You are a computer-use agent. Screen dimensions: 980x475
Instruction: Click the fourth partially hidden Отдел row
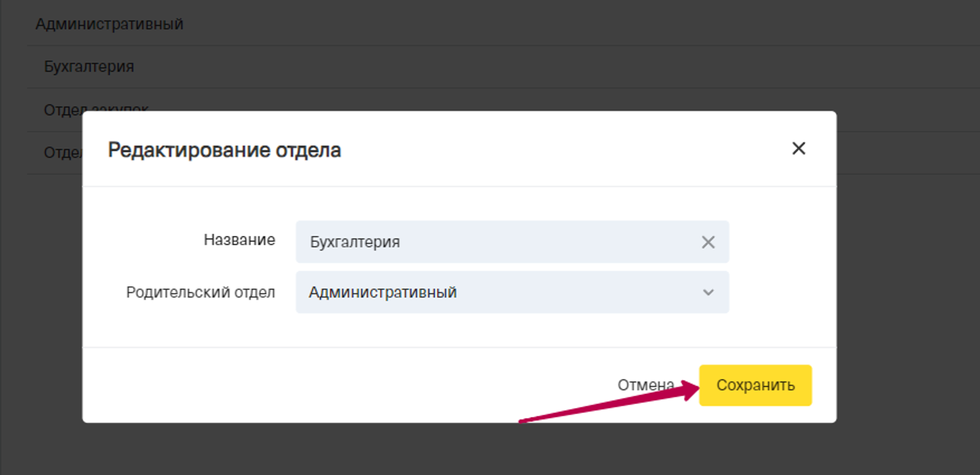(x=60, y=152)
